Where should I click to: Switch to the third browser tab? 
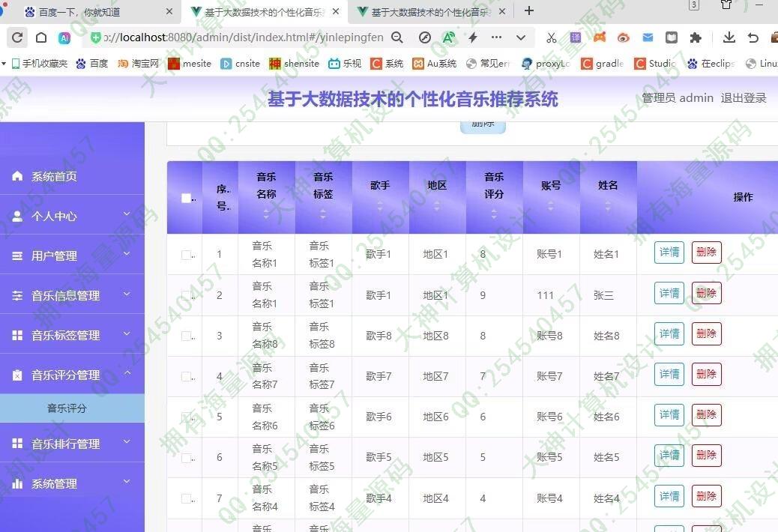click(431, 12)
